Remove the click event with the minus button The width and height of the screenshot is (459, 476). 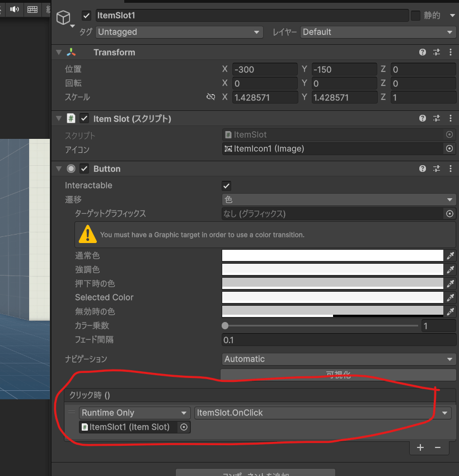click(x=438, y=447)
